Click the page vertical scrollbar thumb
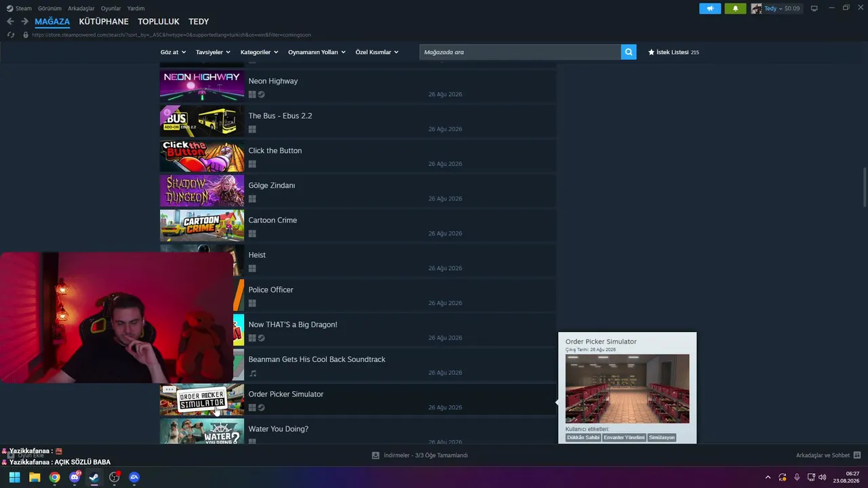 coord(864,188)
